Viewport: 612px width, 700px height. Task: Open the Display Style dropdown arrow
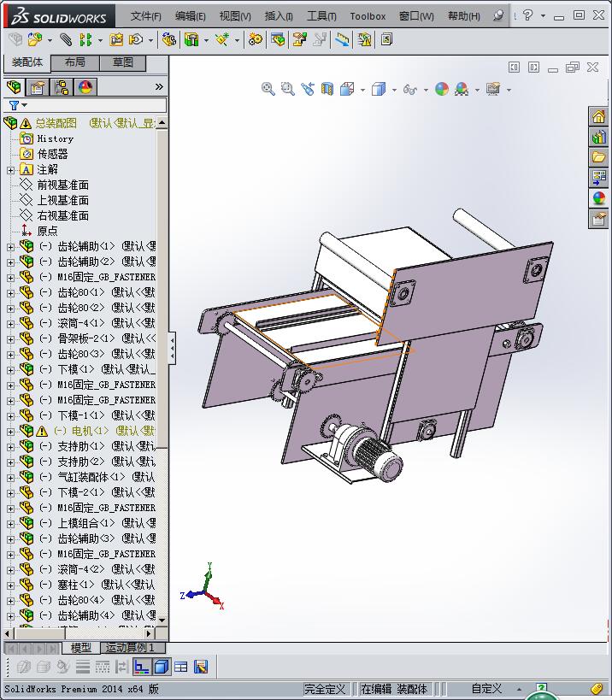[x=394, y=90]
